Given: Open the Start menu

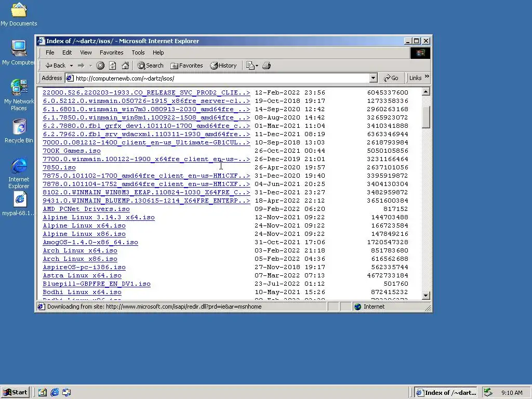Looking at the screenshot, I should [15, 393].
